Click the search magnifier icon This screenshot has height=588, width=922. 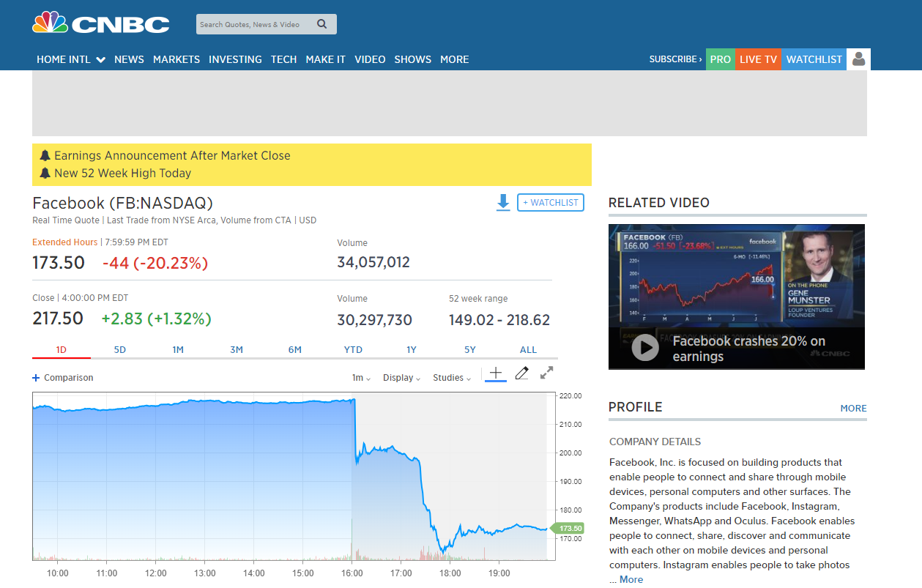[322, 24]
